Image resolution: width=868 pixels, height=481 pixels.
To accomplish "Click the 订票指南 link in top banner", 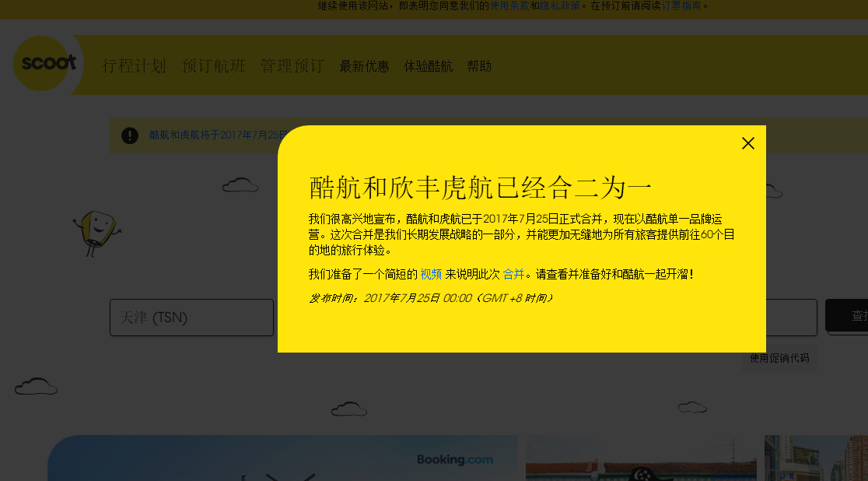I will point(682,5).
